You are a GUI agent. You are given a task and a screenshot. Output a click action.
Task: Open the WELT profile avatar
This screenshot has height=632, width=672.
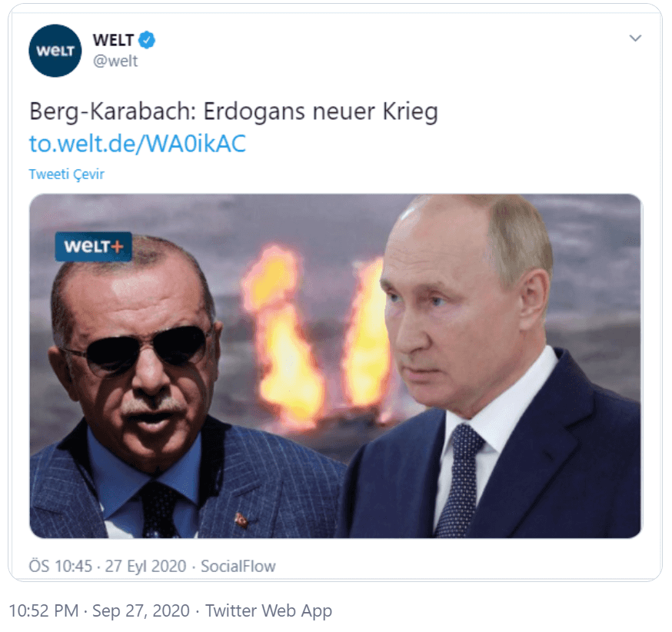55,51
